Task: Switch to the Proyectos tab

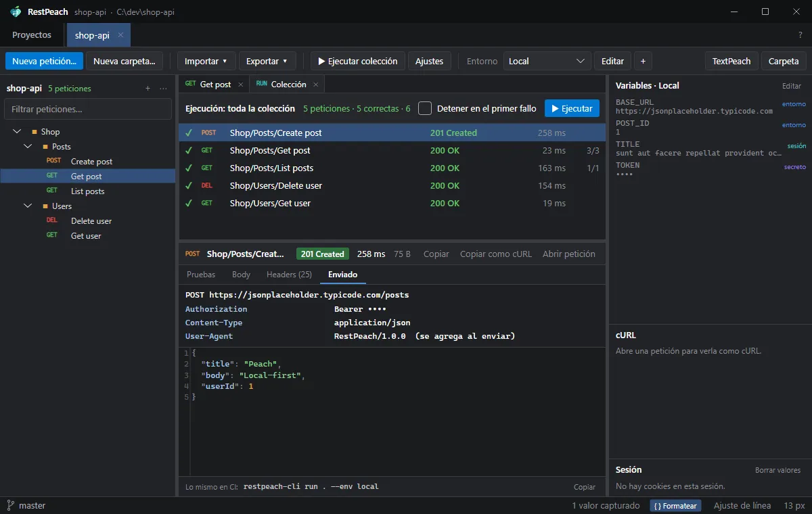Action: pos(32,35)
